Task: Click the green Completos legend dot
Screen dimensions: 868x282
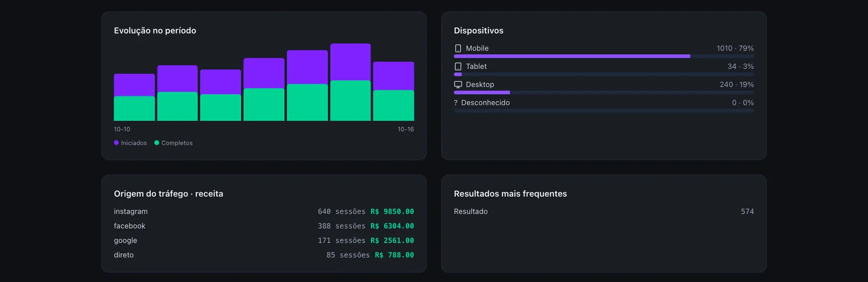Action: (157, 143)
